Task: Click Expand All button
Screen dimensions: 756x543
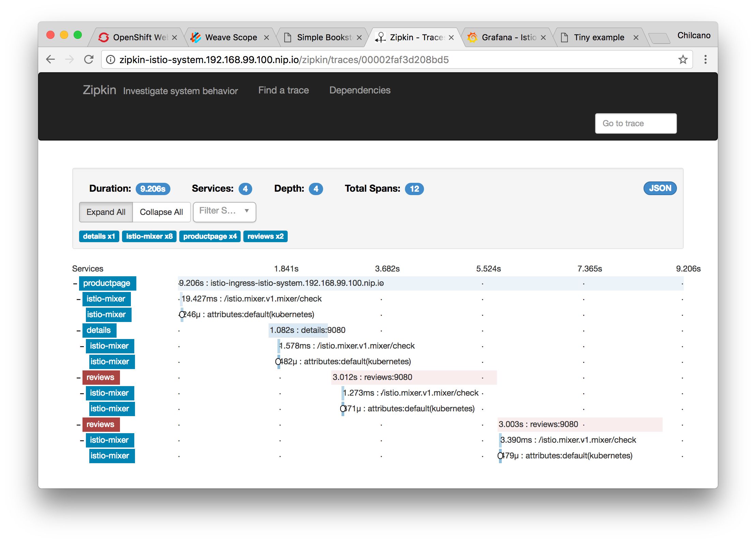Action: point(106,212)
